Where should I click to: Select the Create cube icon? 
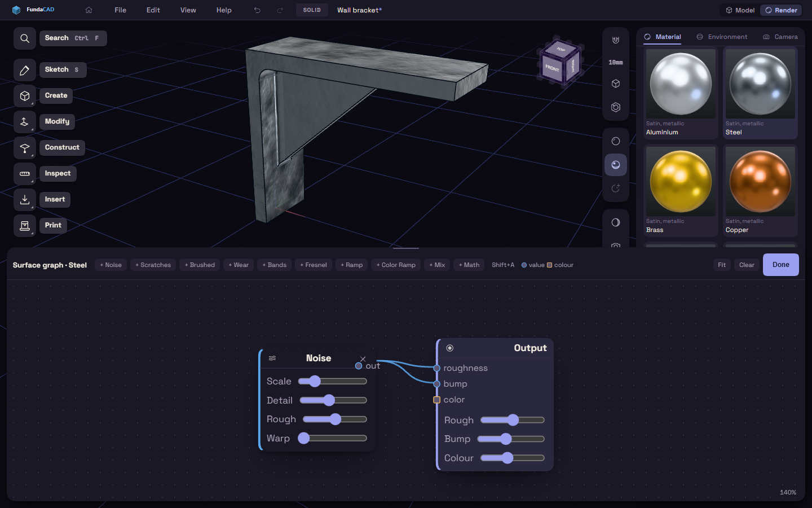coord(25,96)
